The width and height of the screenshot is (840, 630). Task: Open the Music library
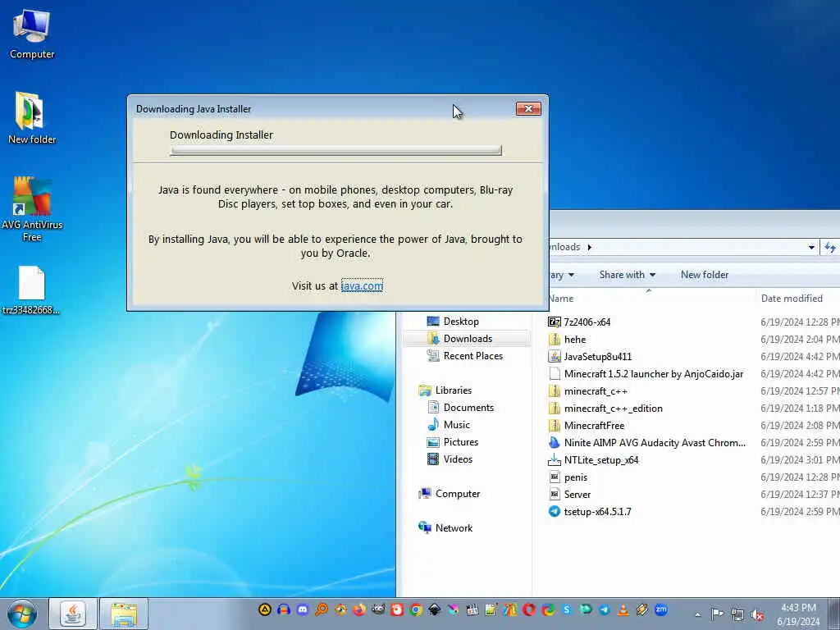pos(449,424)
